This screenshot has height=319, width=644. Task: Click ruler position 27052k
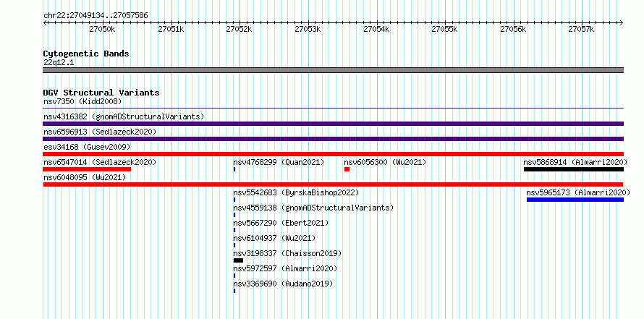240,29
